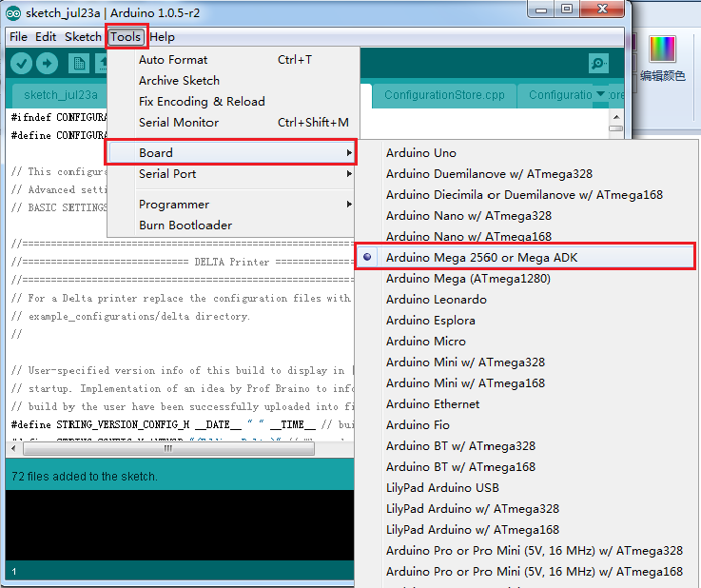Click the vertical scrollbar up arrow
The height and width of the screenshot is (588, 701).
(x=616, y=117)
